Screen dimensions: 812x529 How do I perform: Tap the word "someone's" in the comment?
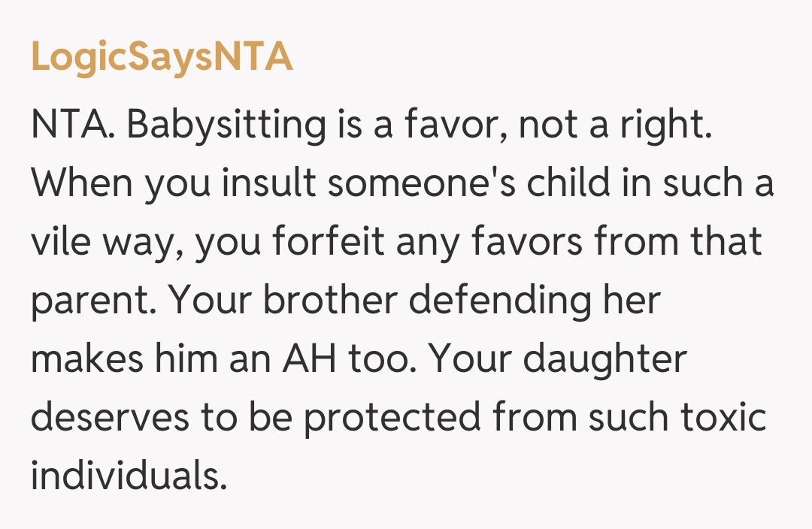click(x=411, y=186)
